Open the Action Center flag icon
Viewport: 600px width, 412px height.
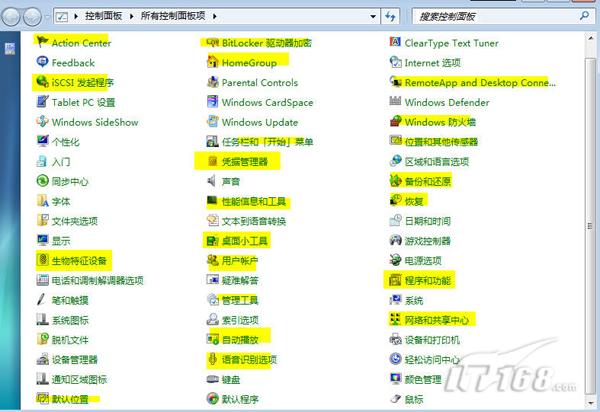pos(42,41)
